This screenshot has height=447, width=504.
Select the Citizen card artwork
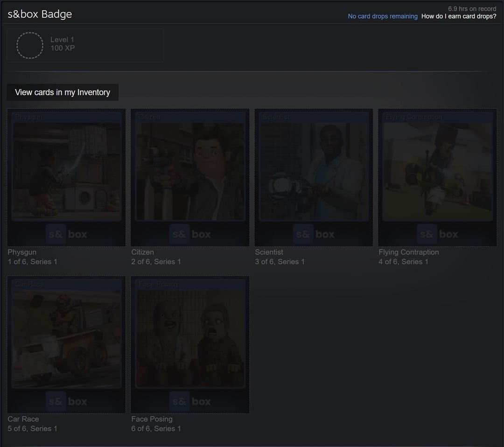pyautogui.click(x=190, y=171)
